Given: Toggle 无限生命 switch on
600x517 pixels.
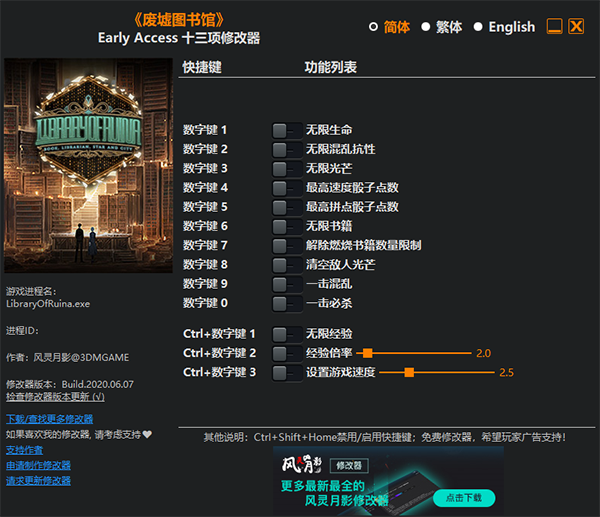Looking at the screenshot, I should [287, 130].
